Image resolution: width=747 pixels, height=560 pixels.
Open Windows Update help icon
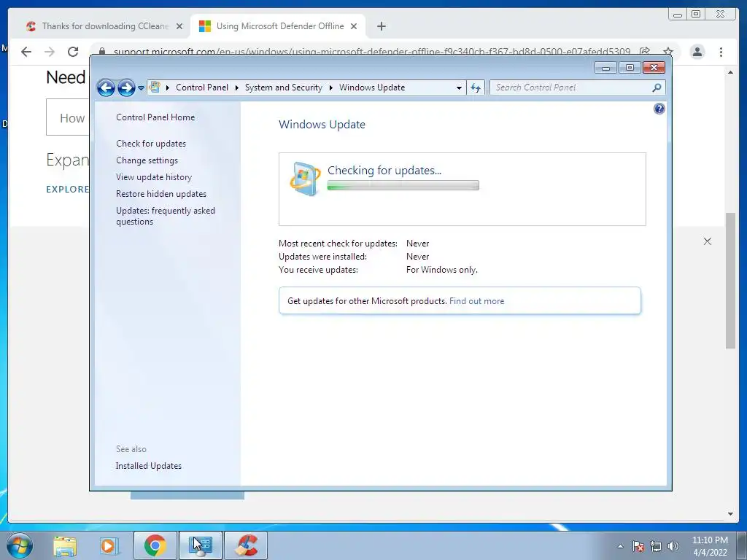coord(659,109)
